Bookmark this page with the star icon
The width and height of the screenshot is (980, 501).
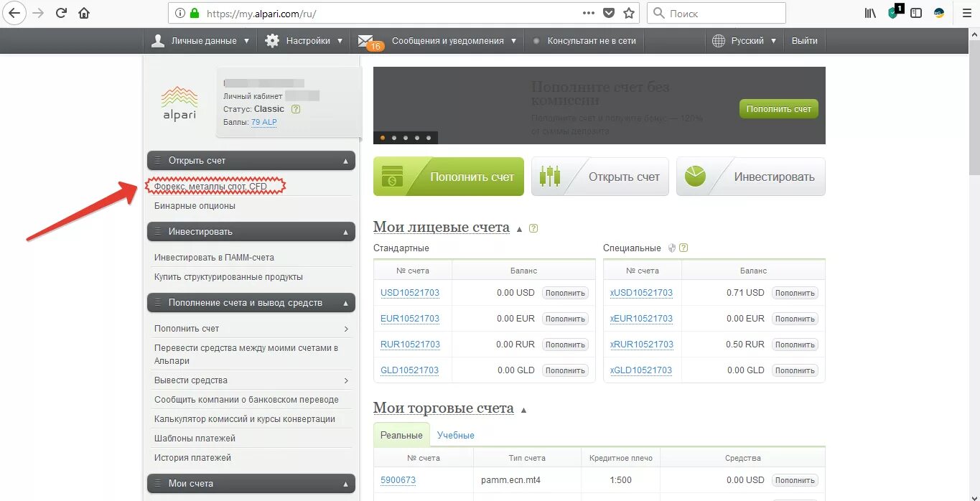tap(629, 13)
